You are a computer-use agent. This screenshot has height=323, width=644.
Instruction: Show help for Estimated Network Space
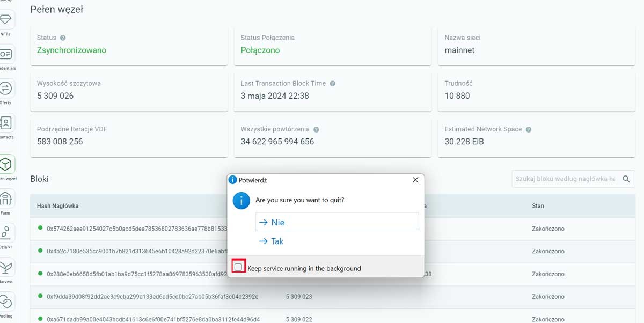529,129
